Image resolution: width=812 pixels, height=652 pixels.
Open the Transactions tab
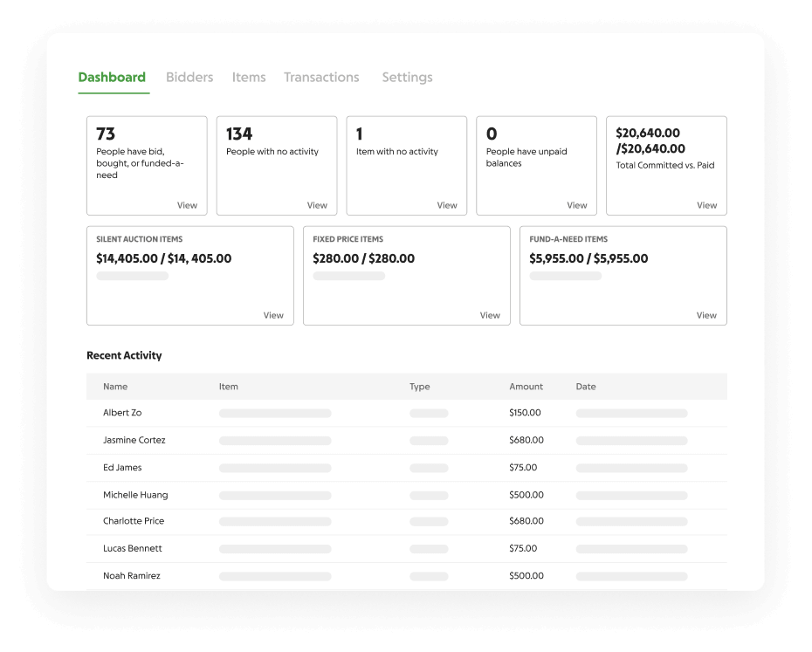coord(321,77)
